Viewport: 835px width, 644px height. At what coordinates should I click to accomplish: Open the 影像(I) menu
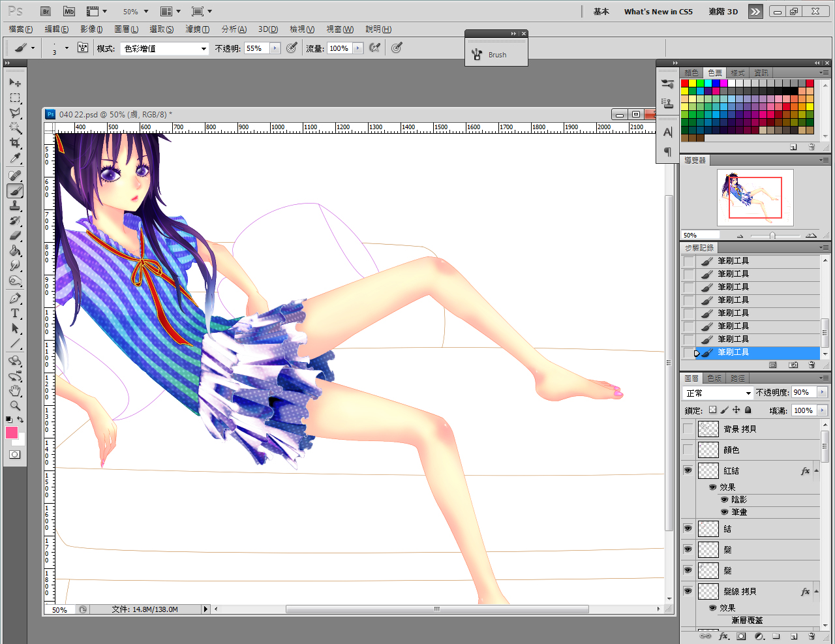(x=91, y=29)
